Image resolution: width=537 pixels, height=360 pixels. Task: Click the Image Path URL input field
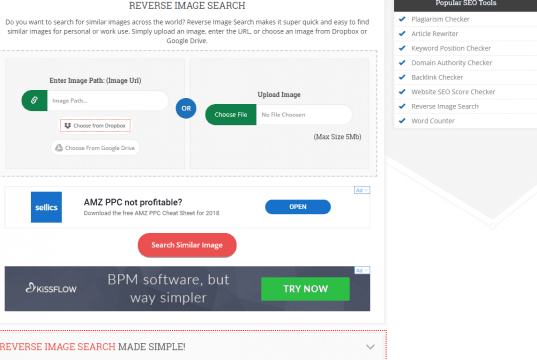click(x=108, y=100)
